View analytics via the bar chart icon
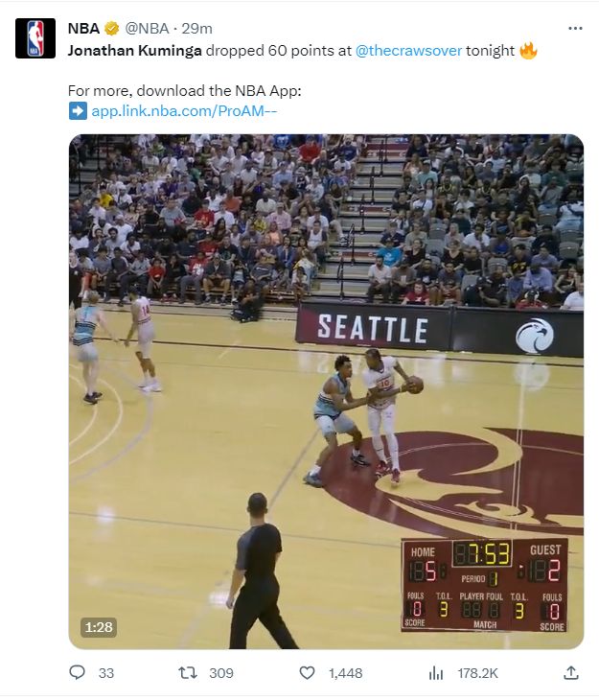The height and width of the screenshot is (700, 599). pyautogui.click(x=436, y=673)
